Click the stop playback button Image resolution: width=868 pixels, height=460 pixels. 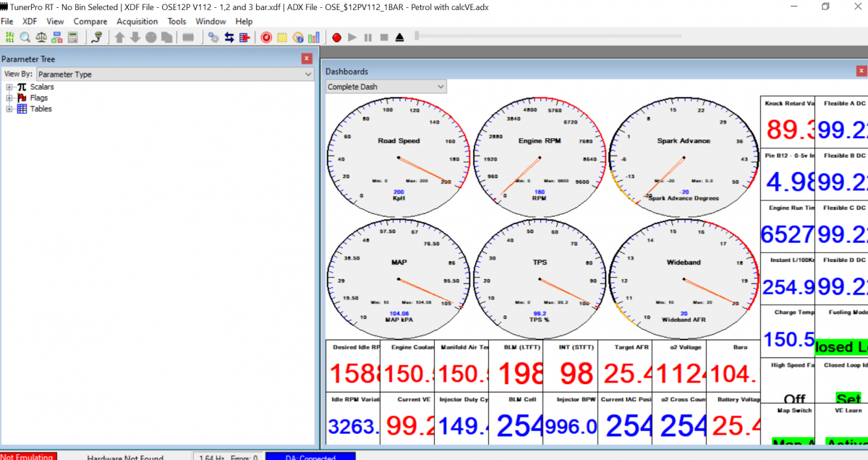click(384, 37)
